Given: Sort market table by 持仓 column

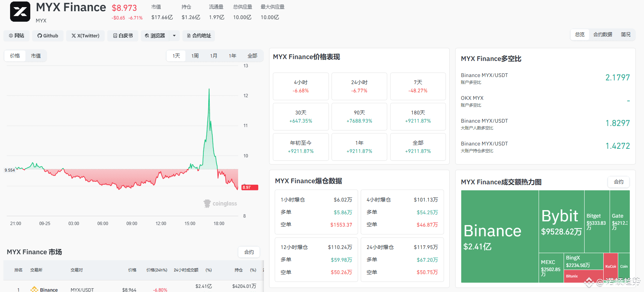Looking at the screenshot, I should pyautogui.click(x=238, y=270).
